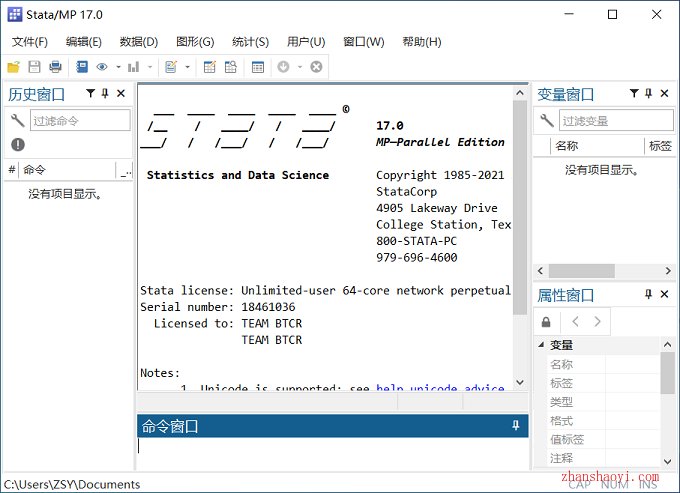Viewport: 680px width, 493px height.
Task: Open the 文件(F) menu
Action: click(29, 42)
